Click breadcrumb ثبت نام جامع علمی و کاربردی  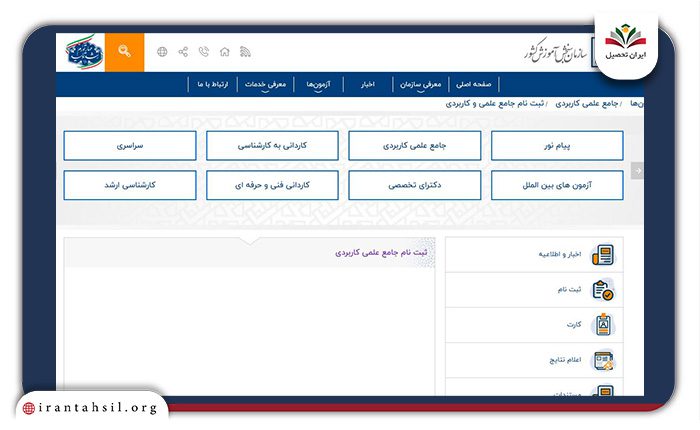click(x=495, y=104)
